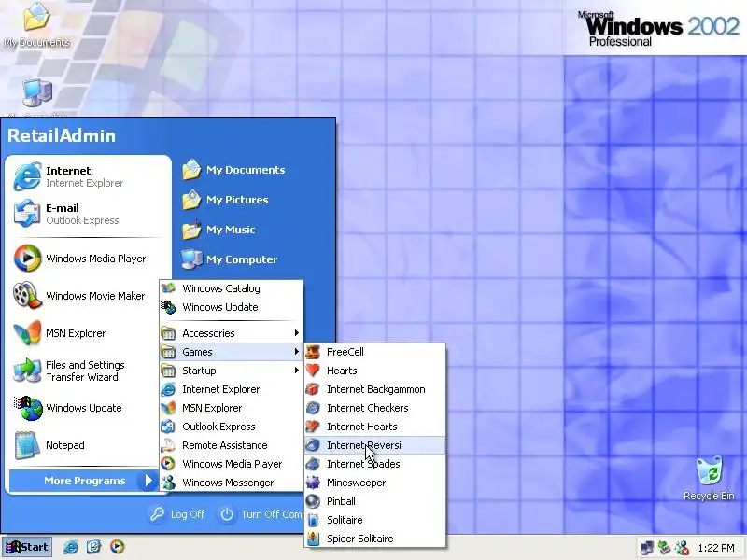This screenshot has width=747, height=560.
Task: Launch Windows Movie Maker icon
Action: (27, 295)
